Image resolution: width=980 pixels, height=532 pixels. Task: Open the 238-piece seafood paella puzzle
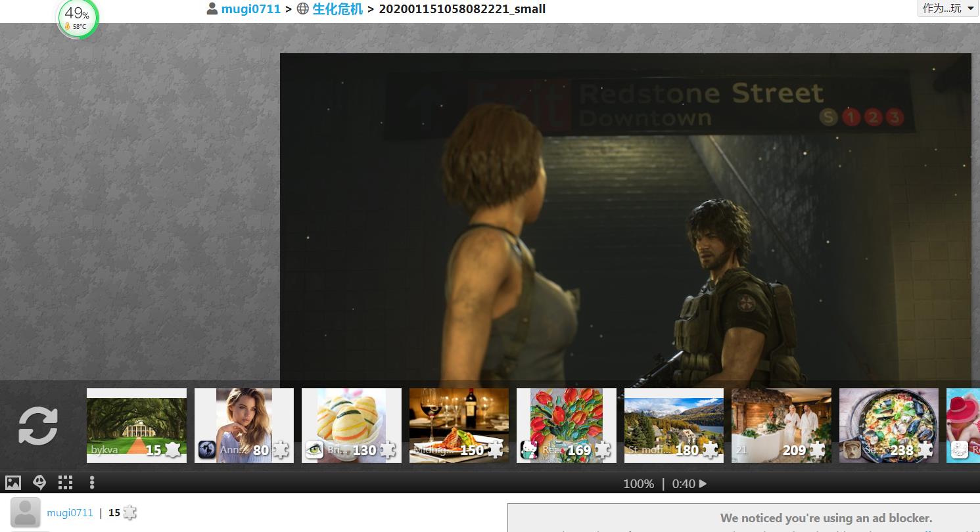pos(889,425)
